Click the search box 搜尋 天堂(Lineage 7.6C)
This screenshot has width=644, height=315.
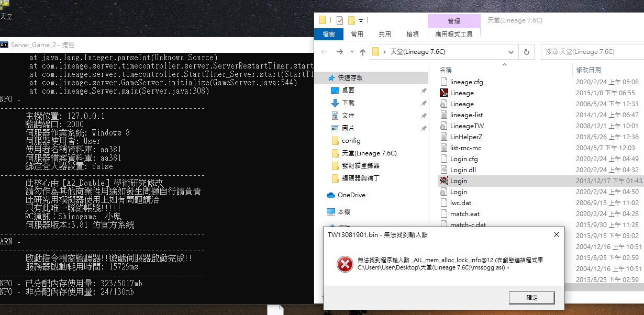[x=592, y=52]
